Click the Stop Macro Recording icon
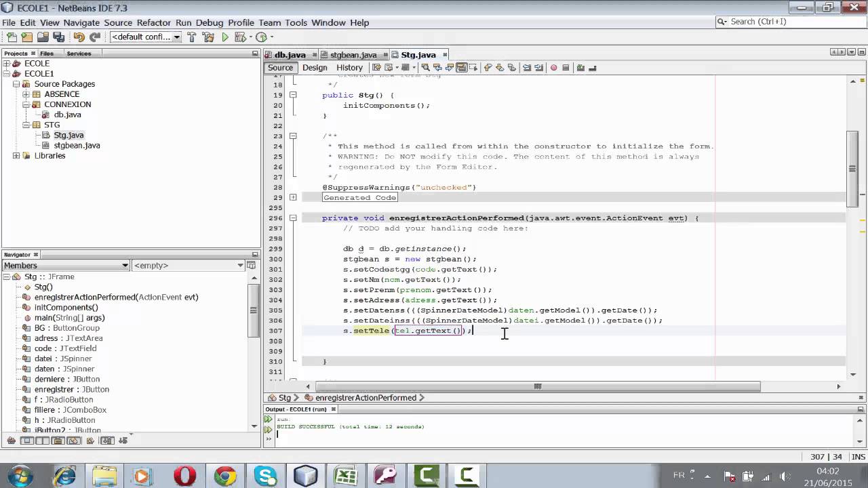This screenshot has height=488, width=868. pyautogui.click(x=566, y=68)
